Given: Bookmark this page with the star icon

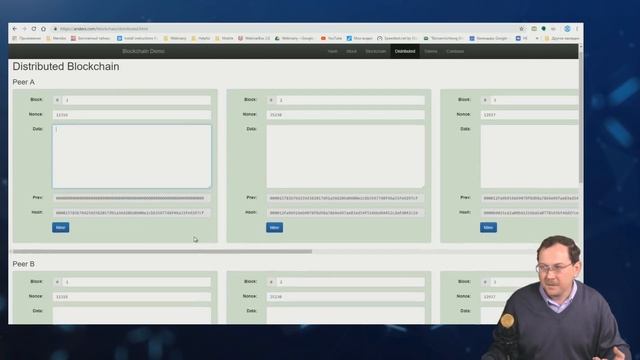Looking at the screenshot, I should (522, 29).
